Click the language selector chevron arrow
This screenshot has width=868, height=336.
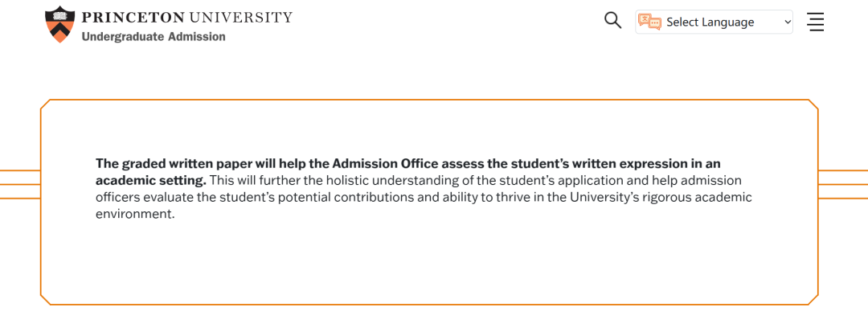pyautogui.click(x=787, y=23)
